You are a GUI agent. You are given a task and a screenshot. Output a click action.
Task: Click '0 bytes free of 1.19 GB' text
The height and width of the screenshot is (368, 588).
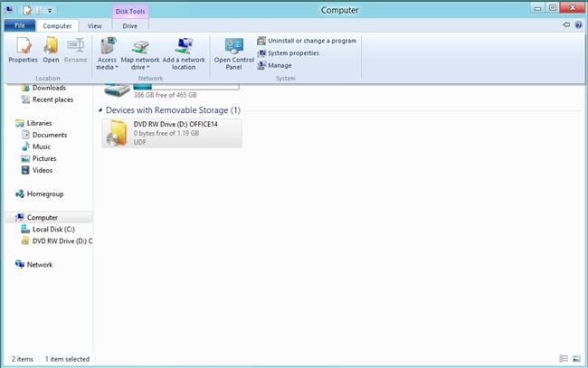point(166,134)
